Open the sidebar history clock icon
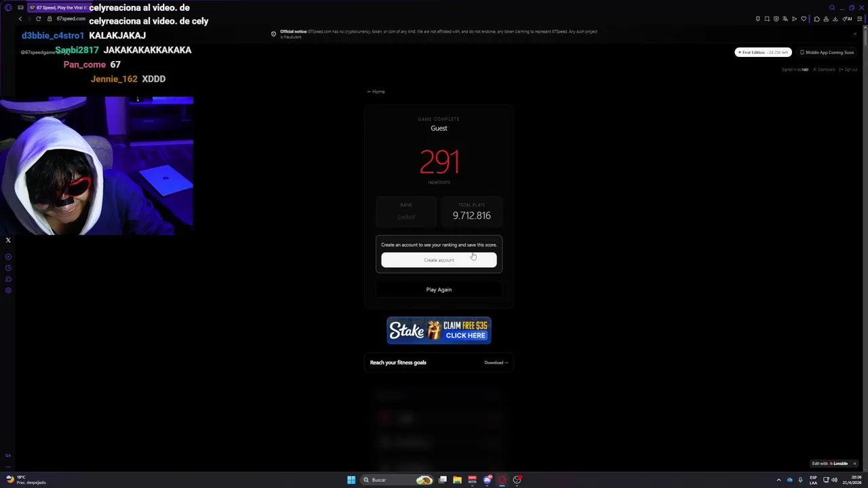 (8, 268)
